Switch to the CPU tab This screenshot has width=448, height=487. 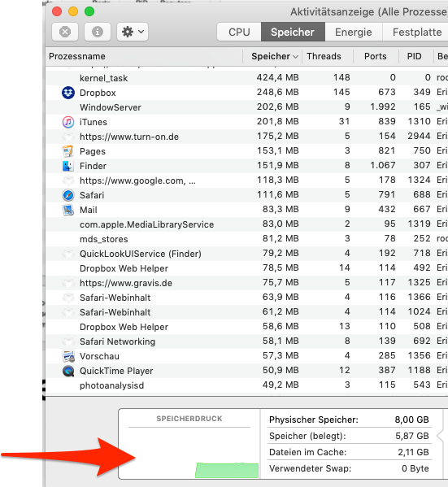(x=239, y=32)
